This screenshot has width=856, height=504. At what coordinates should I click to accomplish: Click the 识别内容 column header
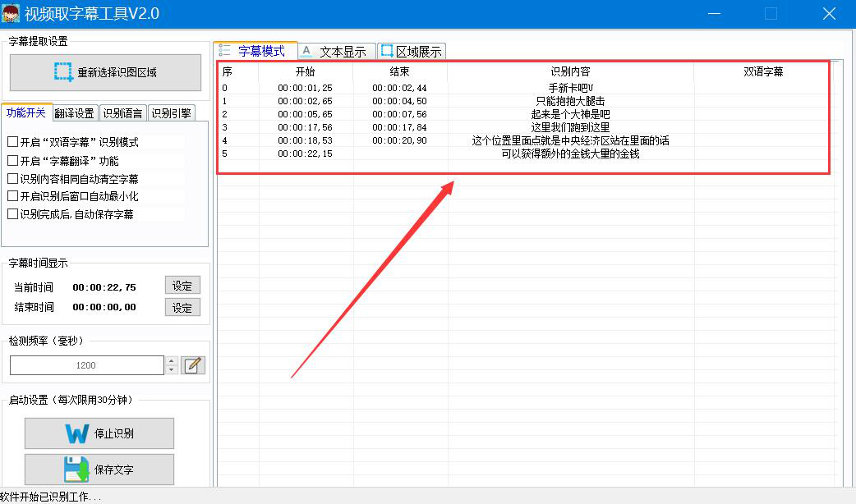click(x=570, y=71)
